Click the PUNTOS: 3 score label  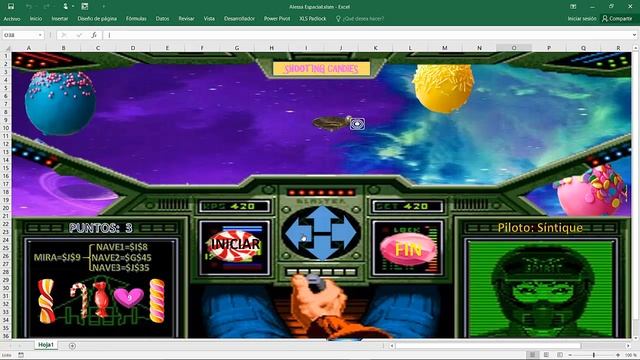coord(101,228)
